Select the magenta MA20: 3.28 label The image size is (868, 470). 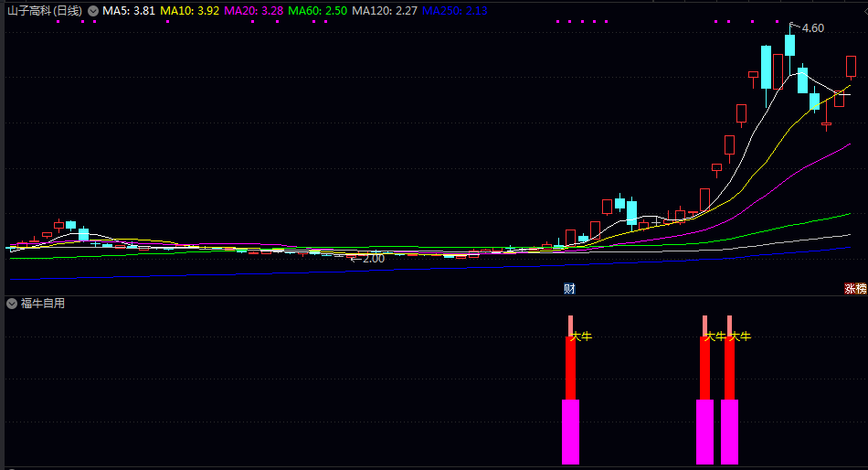(x=253, y=11)
